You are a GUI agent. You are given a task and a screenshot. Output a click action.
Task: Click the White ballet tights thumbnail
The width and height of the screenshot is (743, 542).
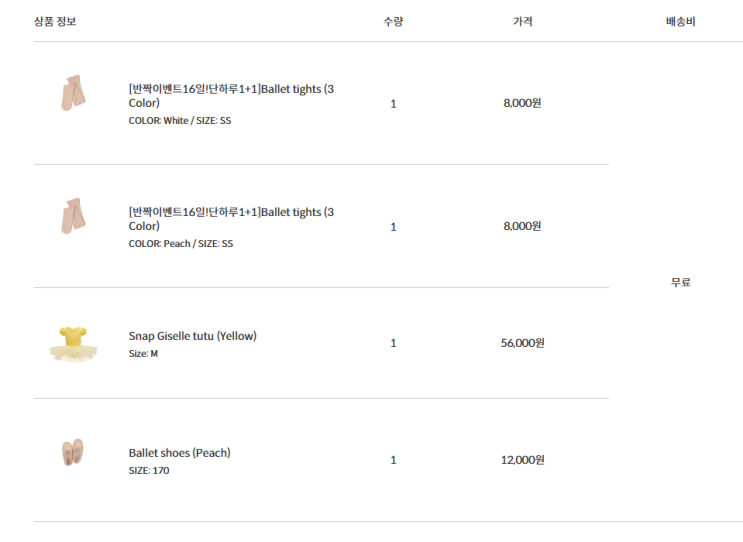coord(73,93)
